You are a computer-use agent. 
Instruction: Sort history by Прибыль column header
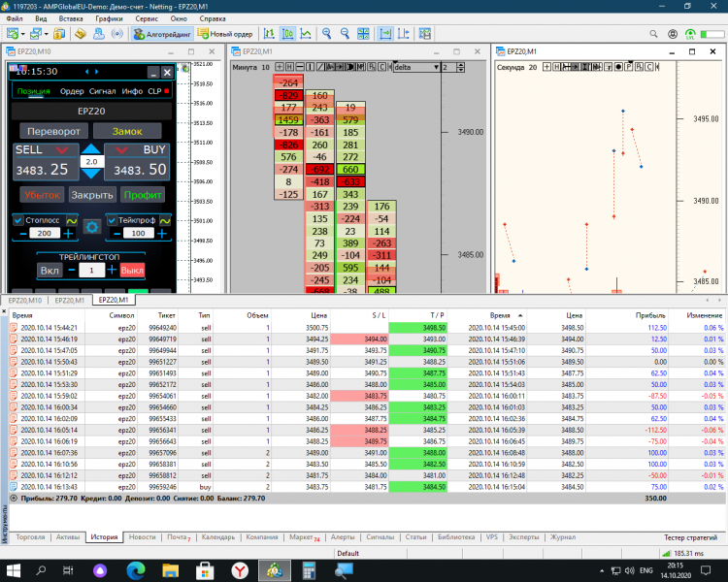coord(650,315)
